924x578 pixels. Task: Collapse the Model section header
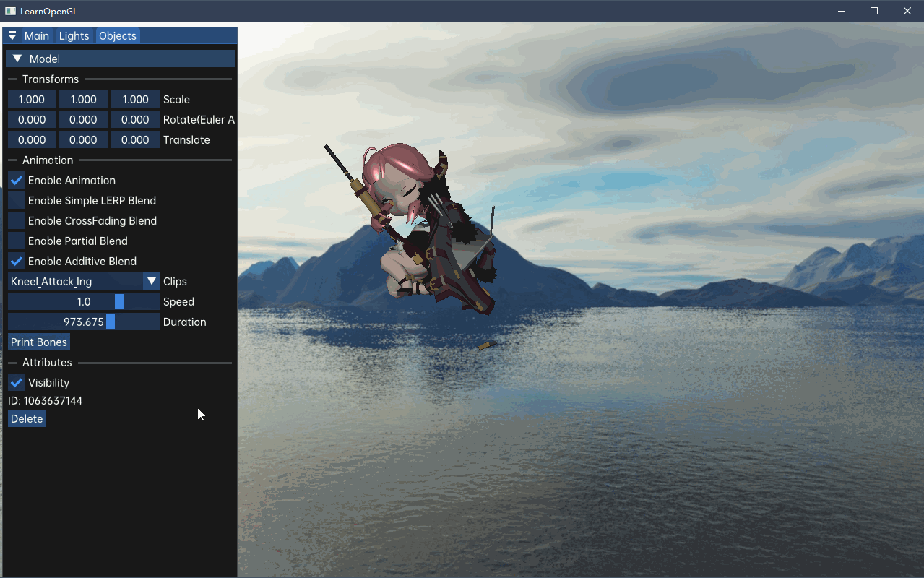[120, 59]
